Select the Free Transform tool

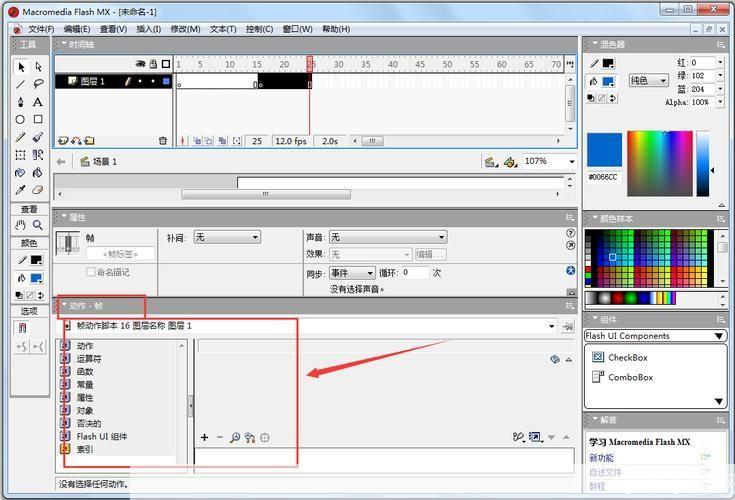click(x=21, y=155)
